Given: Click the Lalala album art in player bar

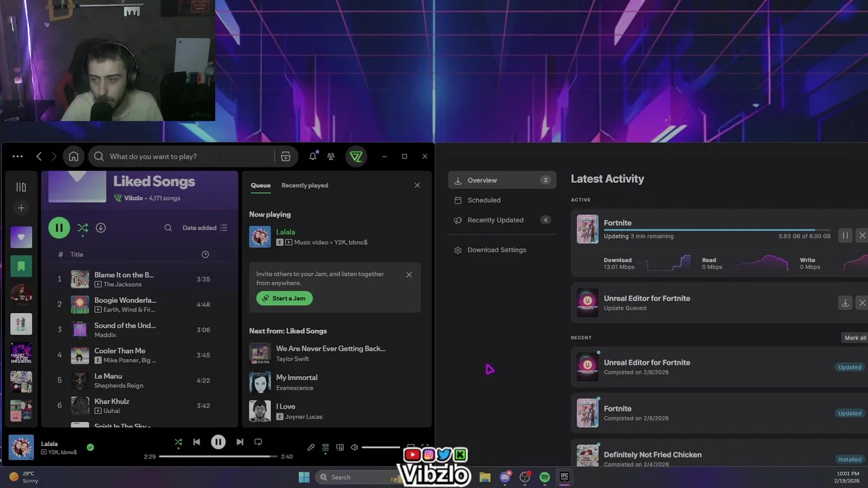Looking at the screenshot, I should [x=21, y=447].
